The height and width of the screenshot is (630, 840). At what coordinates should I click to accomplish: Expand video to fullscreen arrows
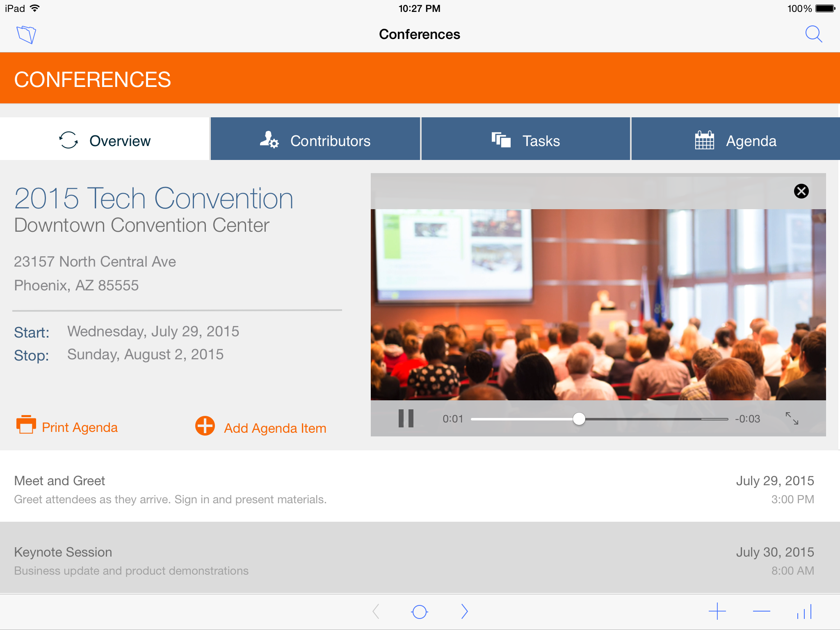(x=792, y=418)
